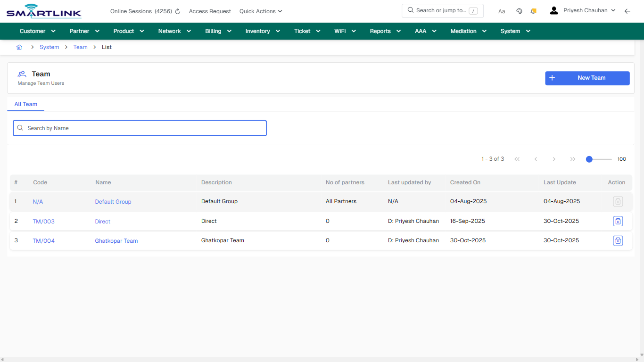Open the Quick Actions dropdown
644x362 pixels.
(x=260, y=11)
